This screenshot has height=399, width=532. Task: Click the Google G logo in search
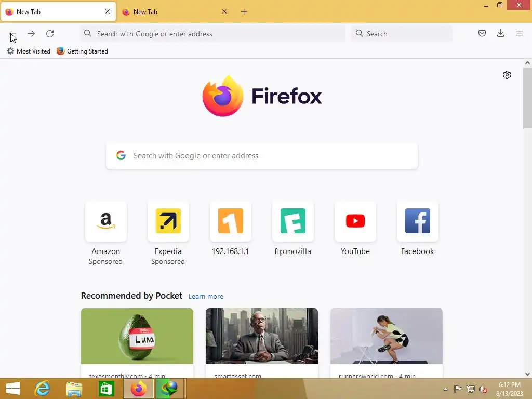121,155
